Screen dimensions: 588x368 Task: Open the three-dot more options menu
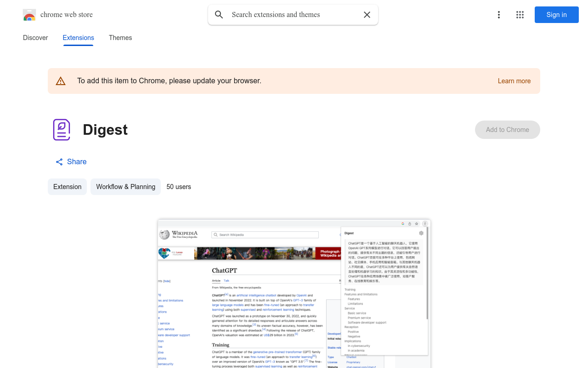point(499,15)
